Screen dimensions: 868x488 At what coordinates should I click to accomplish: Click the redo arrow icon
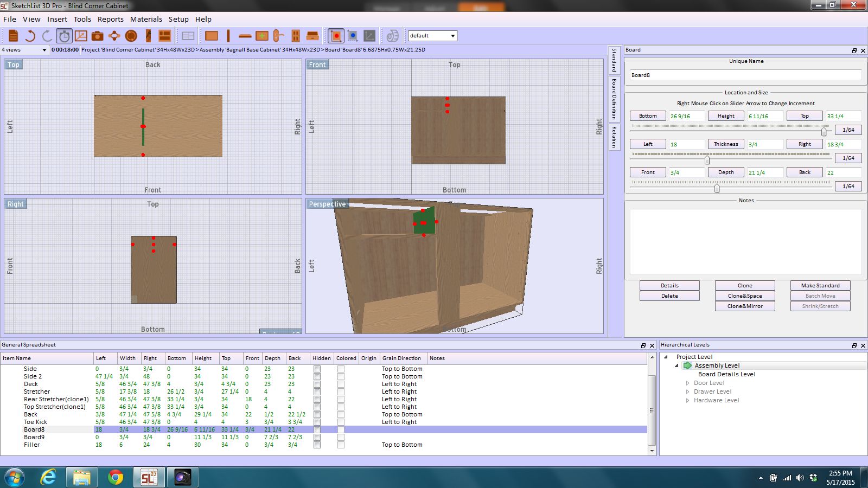(x=47, y=36)
